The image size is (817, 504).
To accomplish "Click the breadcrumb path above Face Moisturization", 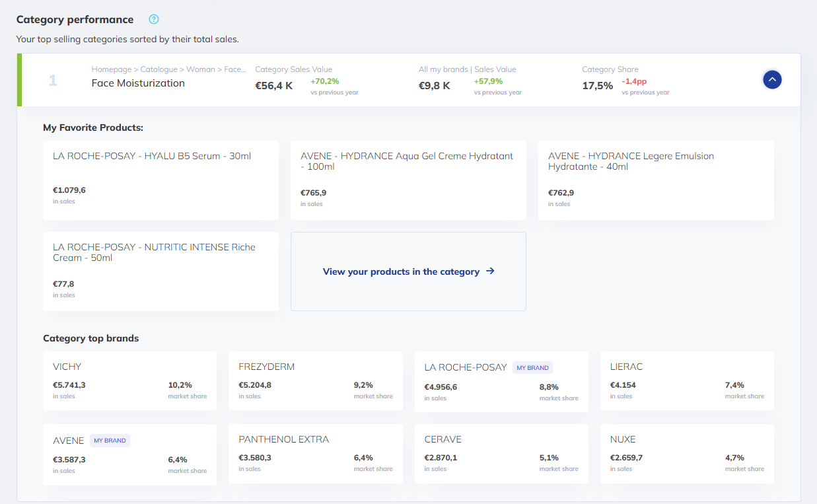I will pos(168,69).
